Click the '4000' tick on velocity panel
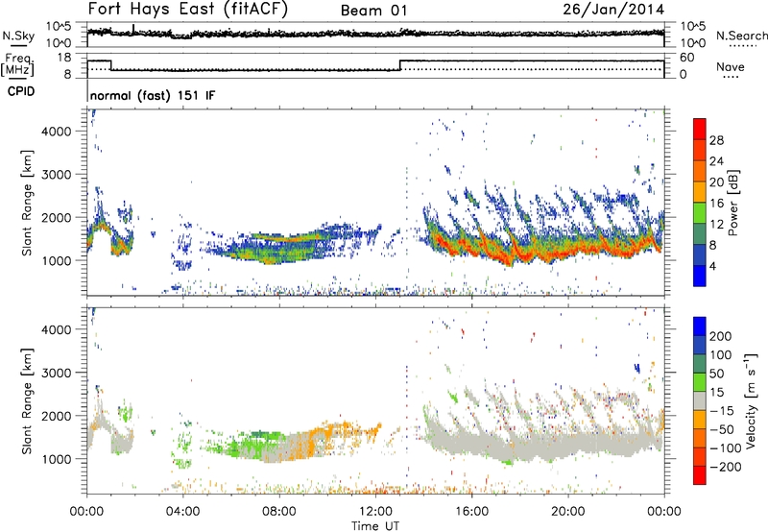768x532 pixels. click(x=57, y=329)
